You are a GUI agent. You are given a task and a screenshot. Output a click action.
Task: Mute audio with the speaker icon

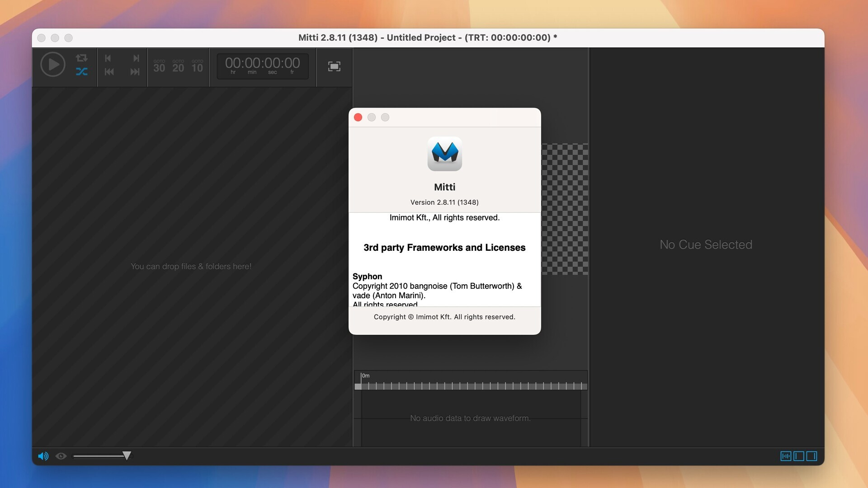[x=43, y=456]
